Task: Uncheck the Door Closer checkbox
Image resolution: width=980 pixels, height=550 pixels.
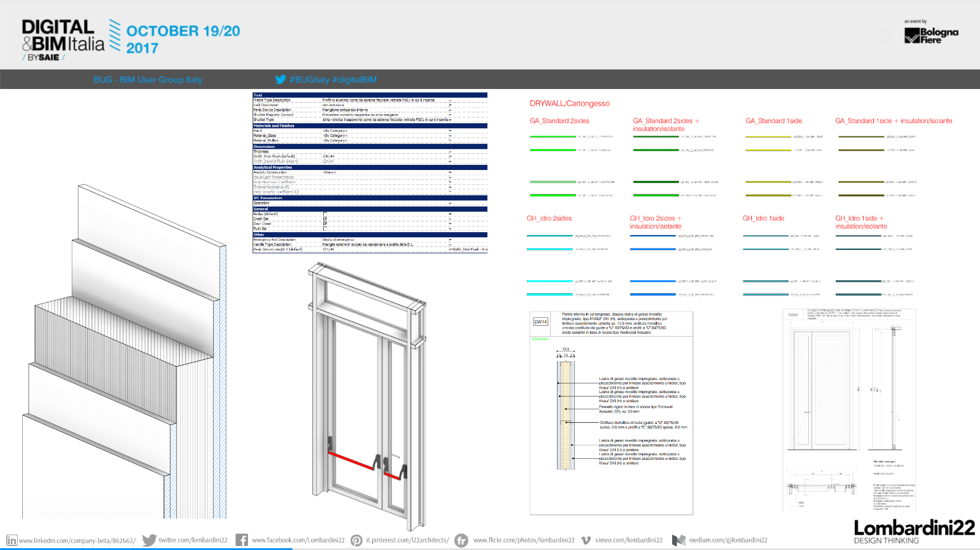Action: (325, 224)
